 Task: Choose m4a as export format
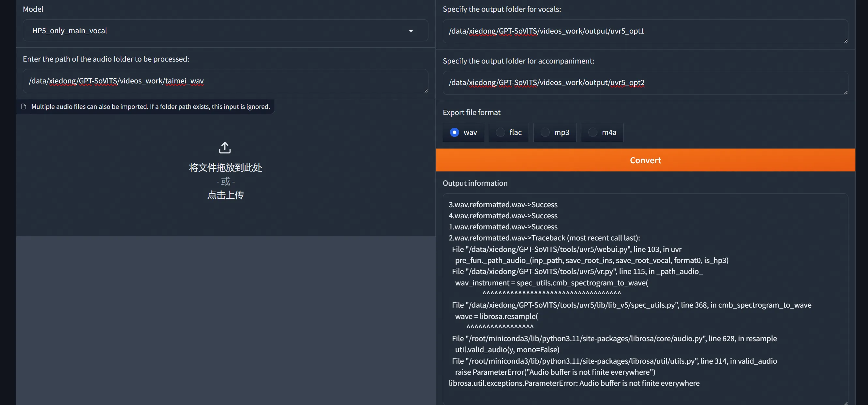[592, 132]
